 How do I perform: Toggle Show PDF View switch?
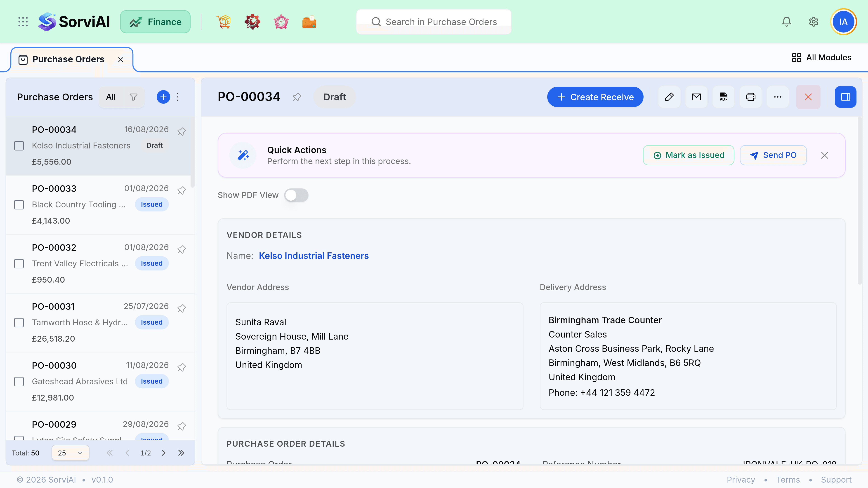click(296, 195)
